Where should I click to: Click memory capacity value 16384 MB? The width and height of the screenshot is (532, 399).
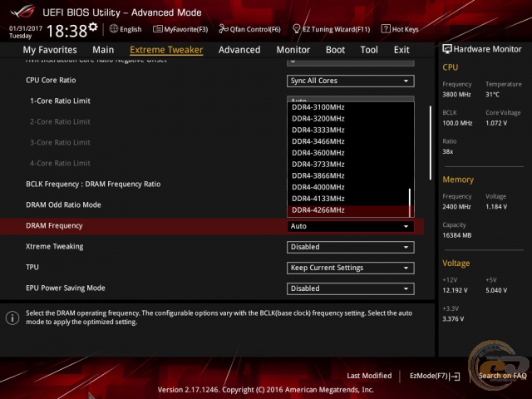click(x=456, y=235)
